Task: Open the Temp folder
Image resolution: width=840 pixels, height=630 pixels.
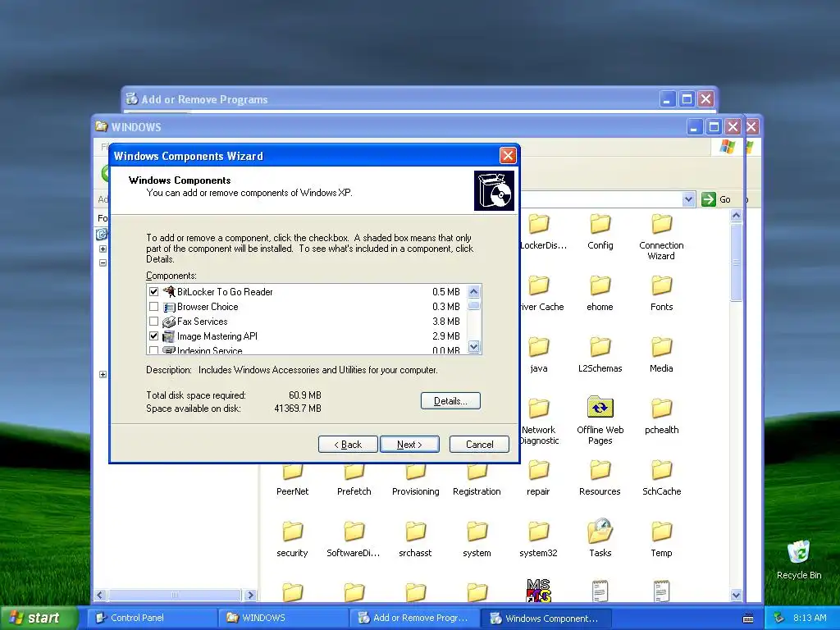Action: [661, 532]
